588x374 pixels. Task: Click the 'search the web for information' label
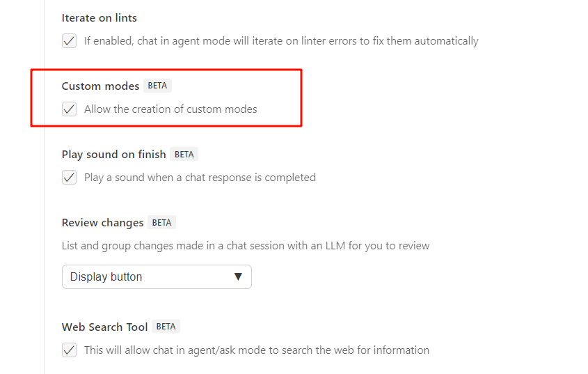click(x=257, y=350)
